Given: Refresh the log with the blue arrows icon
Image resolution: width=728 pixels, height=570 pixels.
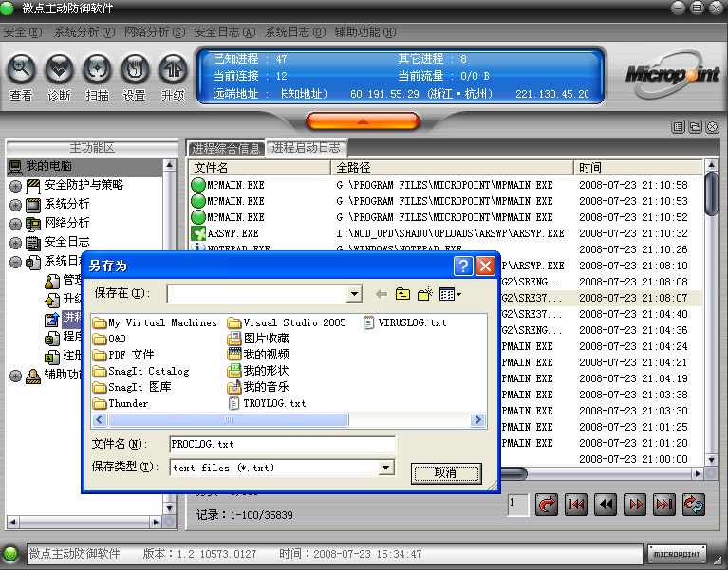Looking at the screenshot, I should pos(694,505).
